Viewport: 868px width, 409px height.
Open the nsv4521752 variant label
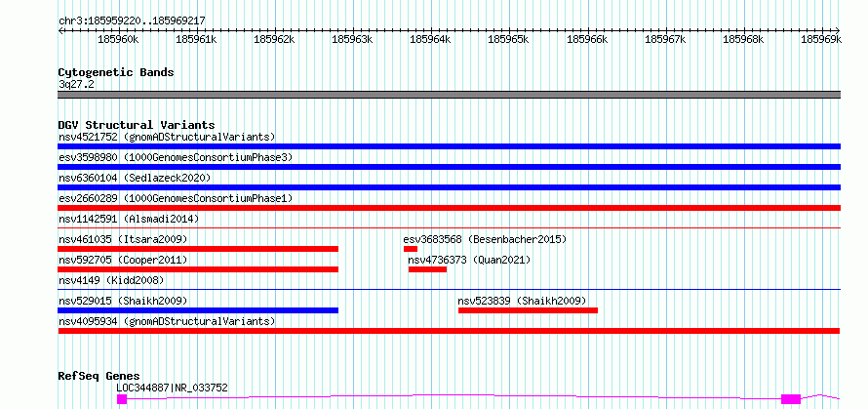pos(167,137)
